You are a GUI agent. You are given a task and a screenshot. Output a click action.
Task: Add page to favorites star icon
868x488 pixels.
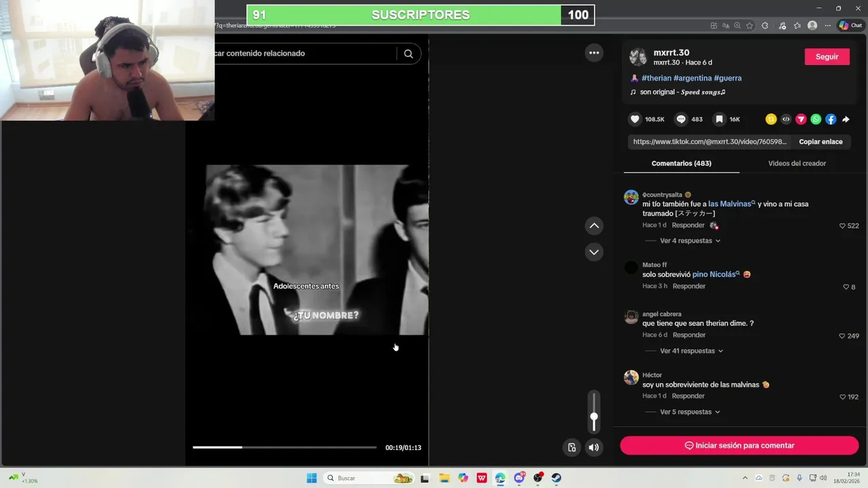click(x=749, y=26)
